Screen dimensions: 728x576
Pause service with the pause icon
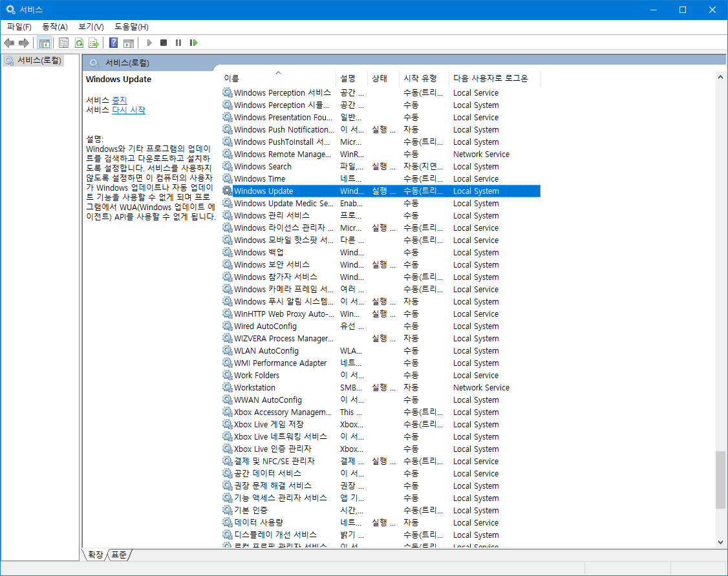(178, 43)
